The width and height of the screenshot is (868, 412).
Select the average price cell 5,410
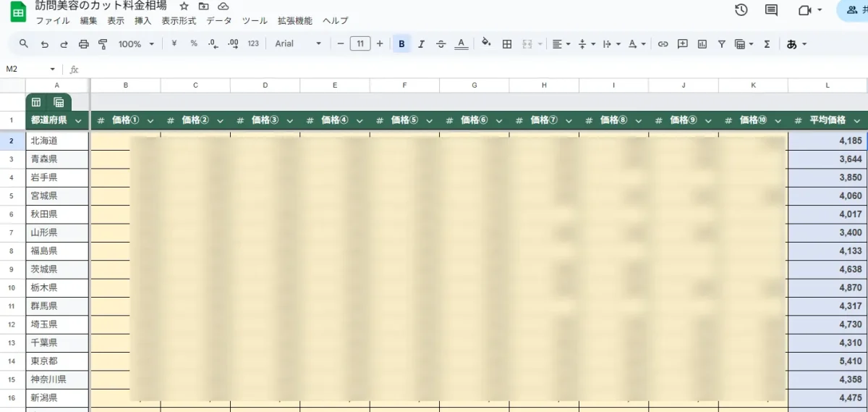pos(827,361)
